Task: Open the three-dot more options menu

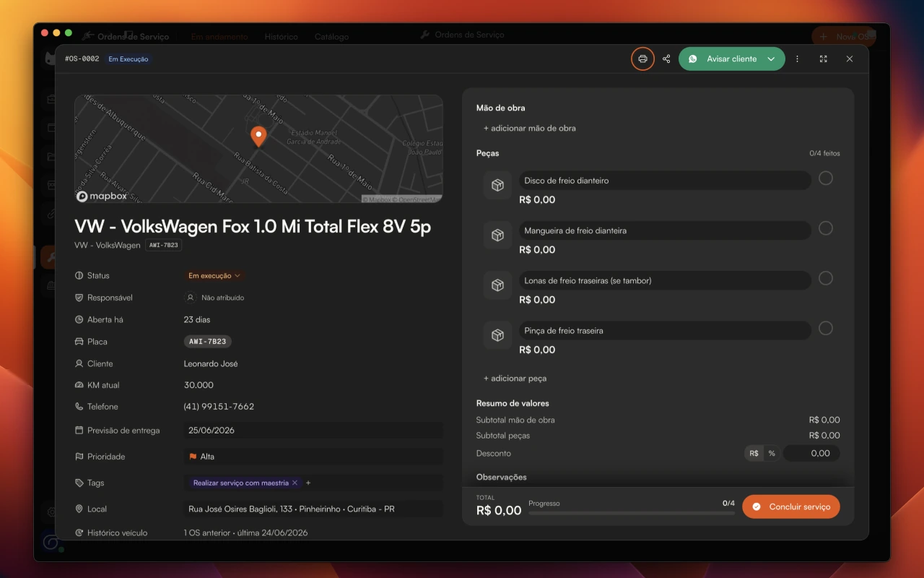Action: coord(797,59)
